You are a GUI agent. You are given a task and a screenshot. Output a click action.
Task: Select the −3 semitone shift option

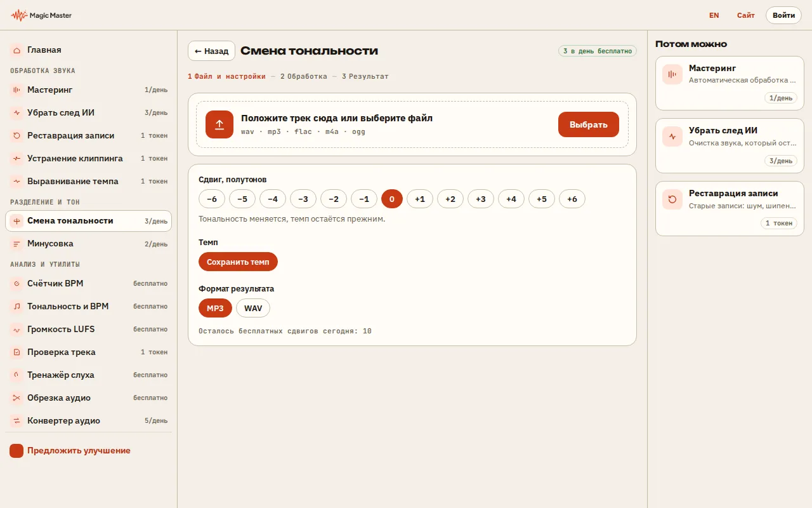click(303, 199)
